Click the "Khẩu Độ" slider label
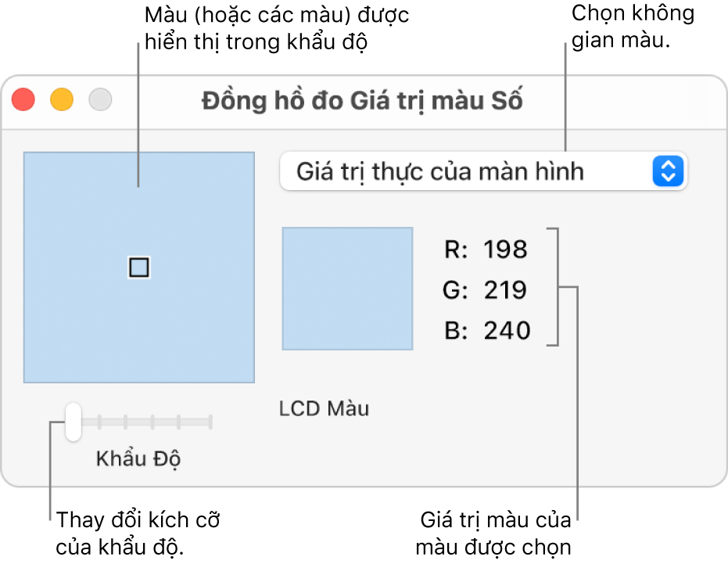Image resolution: width=728 pixels, height=564 pixels. tap(138, 458)
